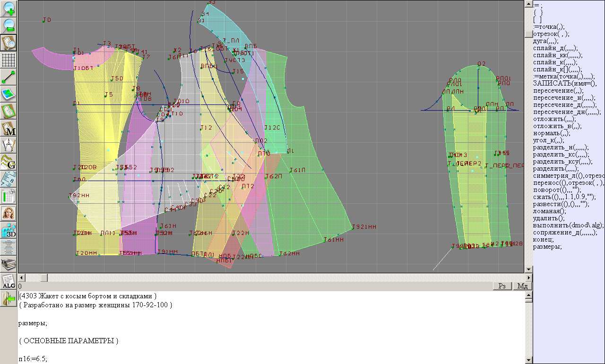Click the zoom out magnifier icon
The image size is (605, 364).
click(9, 26)
